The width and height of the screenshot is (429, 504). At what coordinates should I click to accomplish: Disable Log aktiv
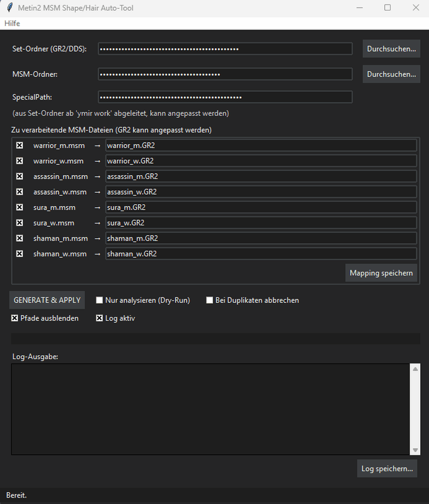[99, 318]
